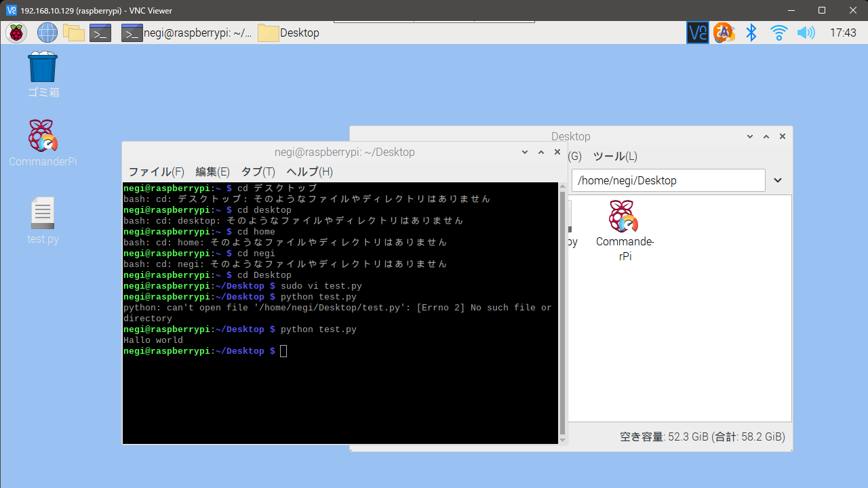Screen dimensions: 868x488
Task: Open the 編集(E) menu in the terminal
Action: (212, 172)
